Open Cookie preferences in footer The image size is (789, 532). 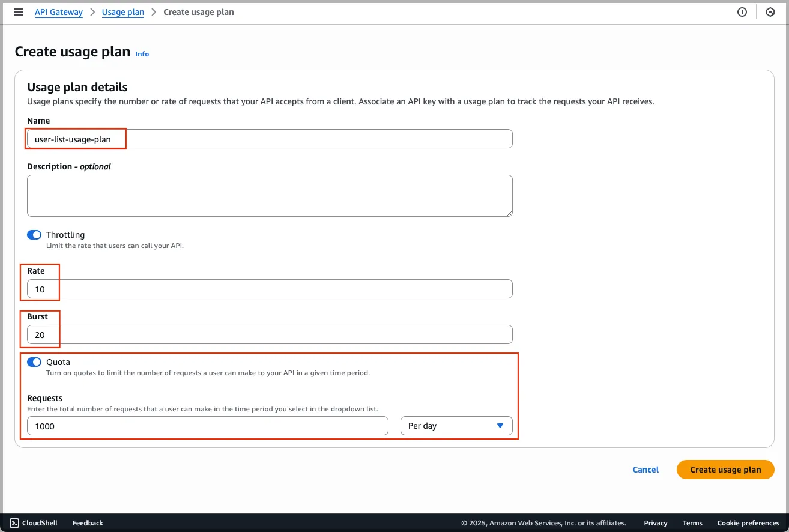click(748, 523)
